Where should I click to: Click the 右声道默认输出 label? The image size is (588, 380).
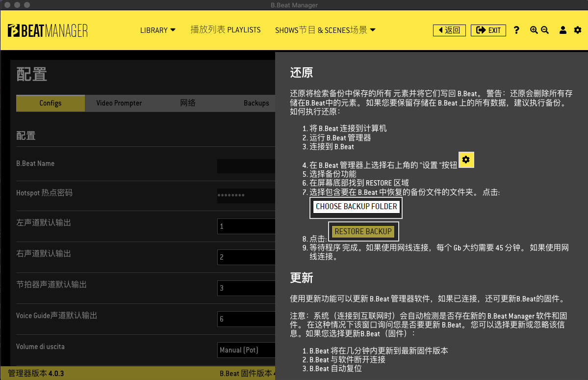(44, 253)
